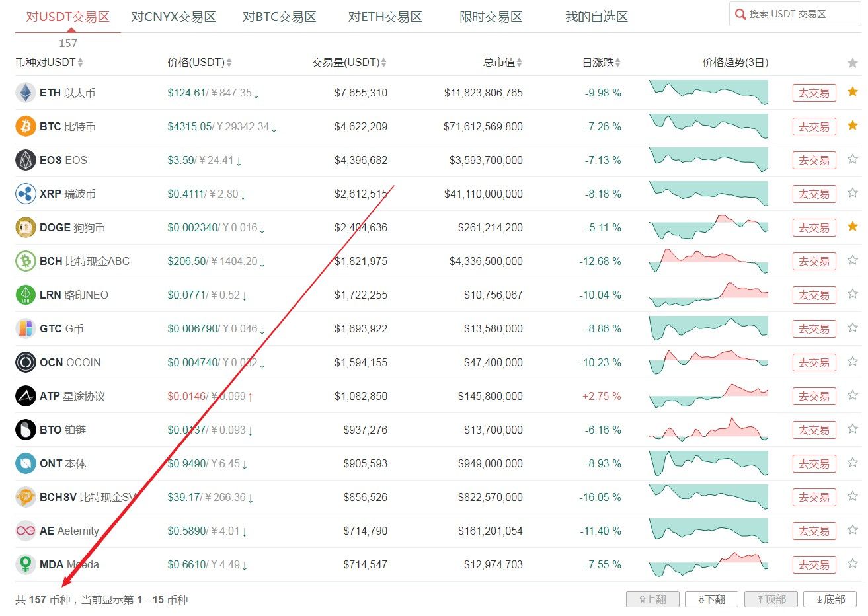Click the 顶部 top button
The image size is (868, 616).
[771, 599]
